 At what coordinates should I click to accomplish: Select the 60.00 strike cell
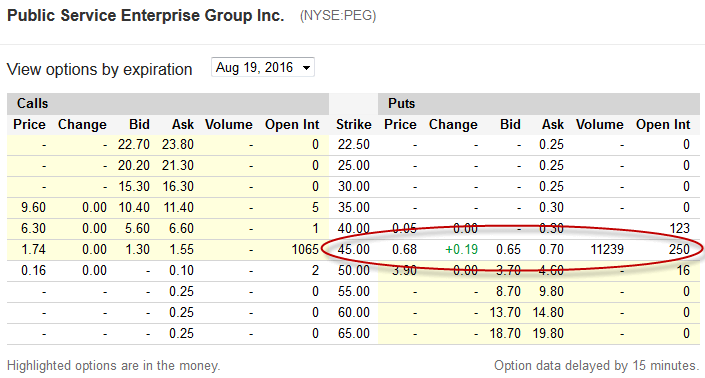354,312
